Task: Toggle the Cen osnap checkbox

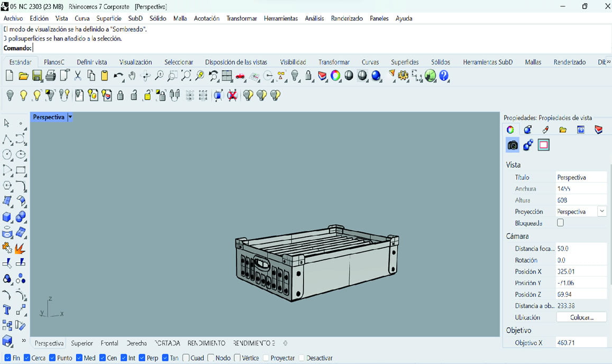Action: pos(103,358)
